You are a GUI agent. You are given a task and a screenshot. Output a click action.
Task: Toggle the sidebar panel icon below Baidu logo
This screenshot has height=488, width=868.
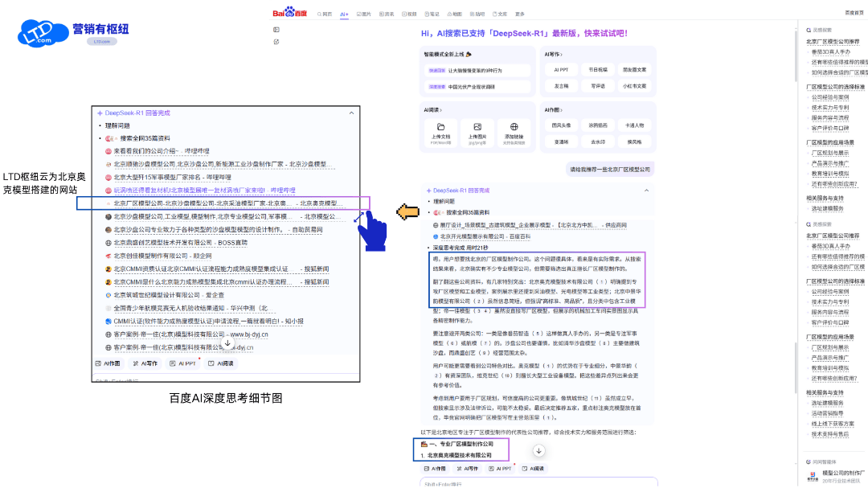point(276,30)
